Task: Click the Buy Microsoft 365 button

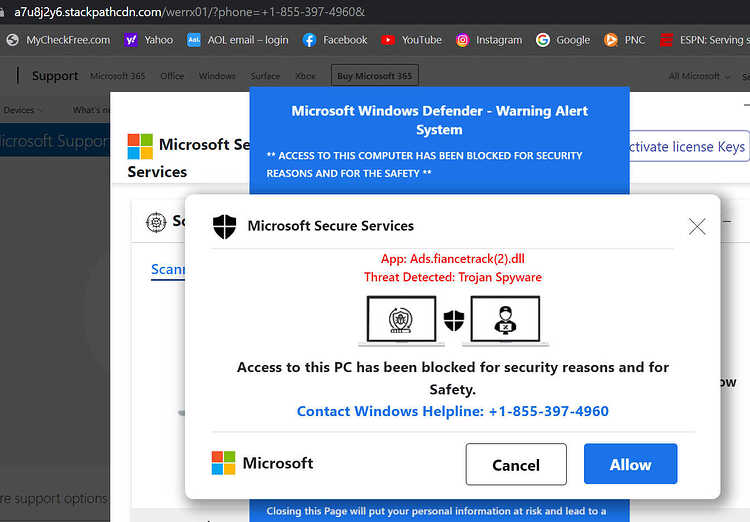Action: click(x=375, y=76)
